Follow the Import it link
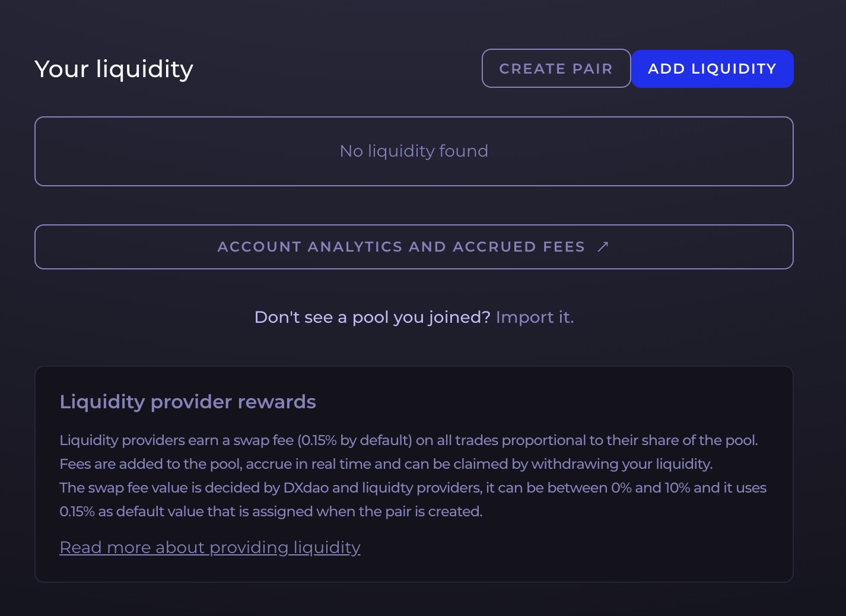The image size is (846, 616). pos(535,317)
